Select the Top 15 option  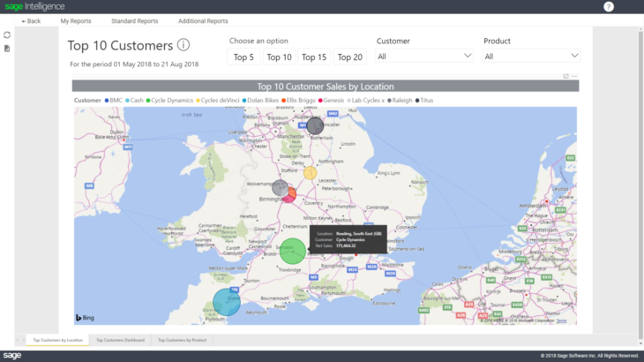coord(314,57)
